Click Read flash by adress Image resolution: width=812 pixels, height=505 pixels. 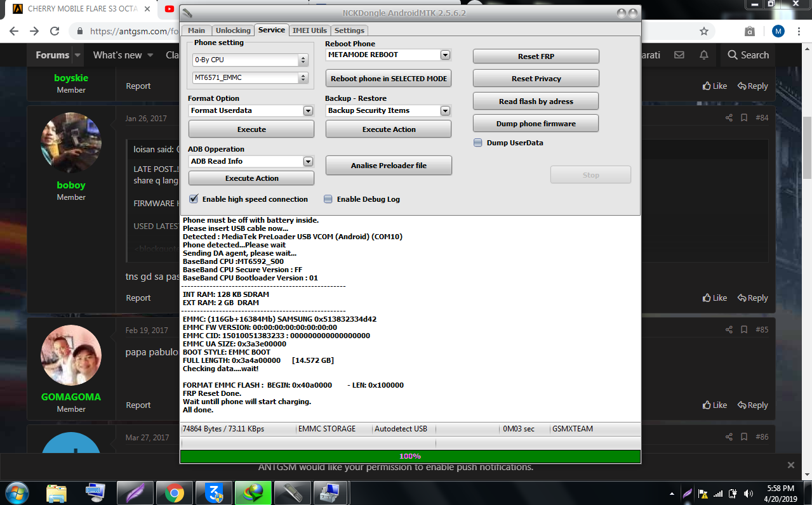click(x=536, y=102)
